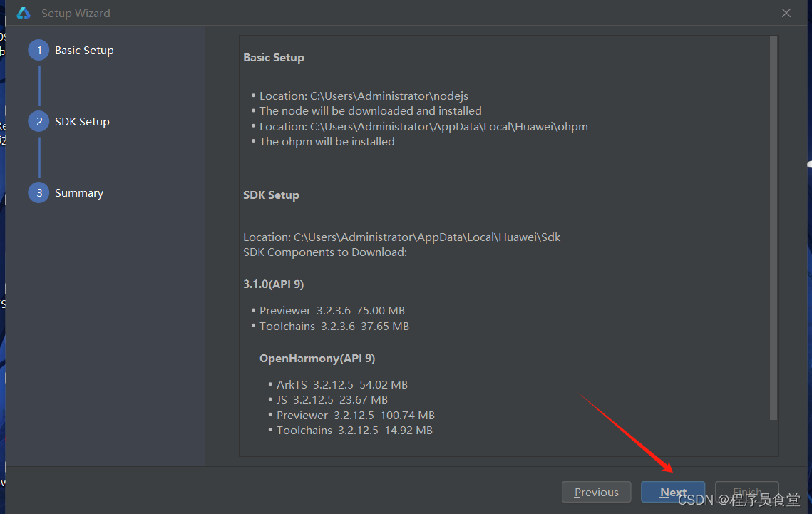The image size is (812, 514).
Task: Select step 3 circle icon
Action: tap(38, 192)
